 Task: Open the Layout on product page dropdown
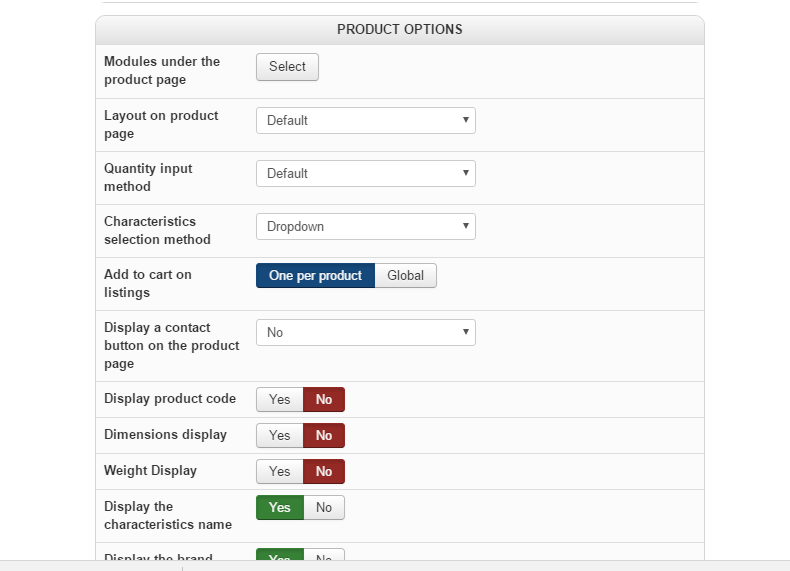(x=365, y=121)
